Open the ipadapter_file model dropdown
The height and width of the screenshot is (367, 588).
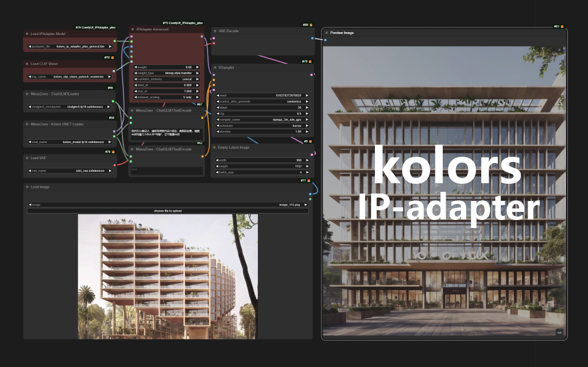(x=70, y=47)
